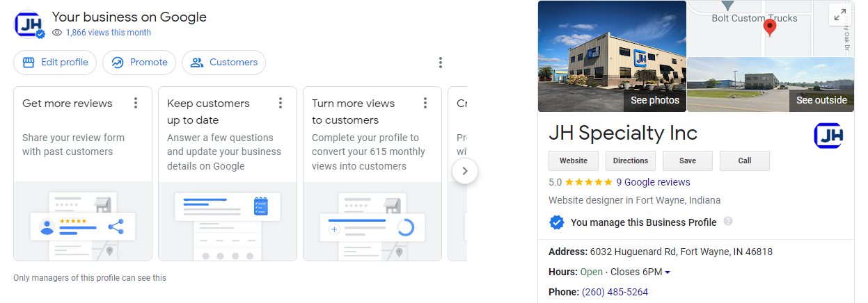The width and height of the screenshot is (868, 303).
Task: Click Only managers of this profile note
Action: click(90, 278)
